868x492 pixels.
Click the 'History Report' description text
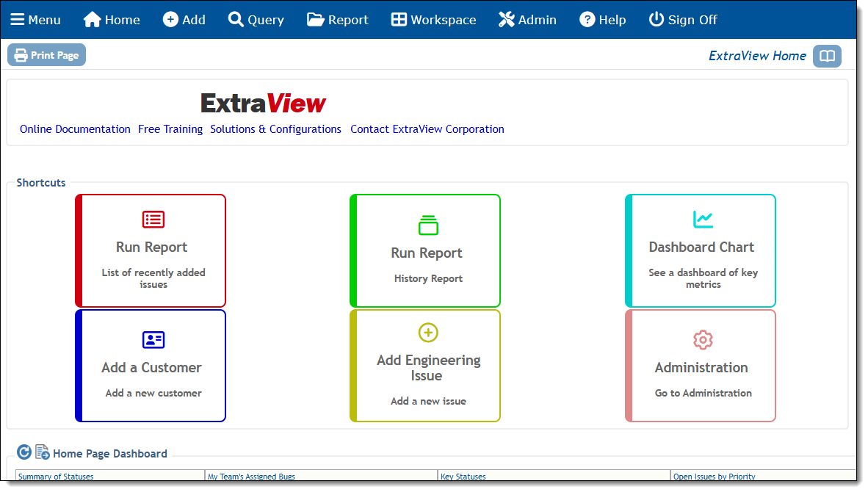click(428, 278)
